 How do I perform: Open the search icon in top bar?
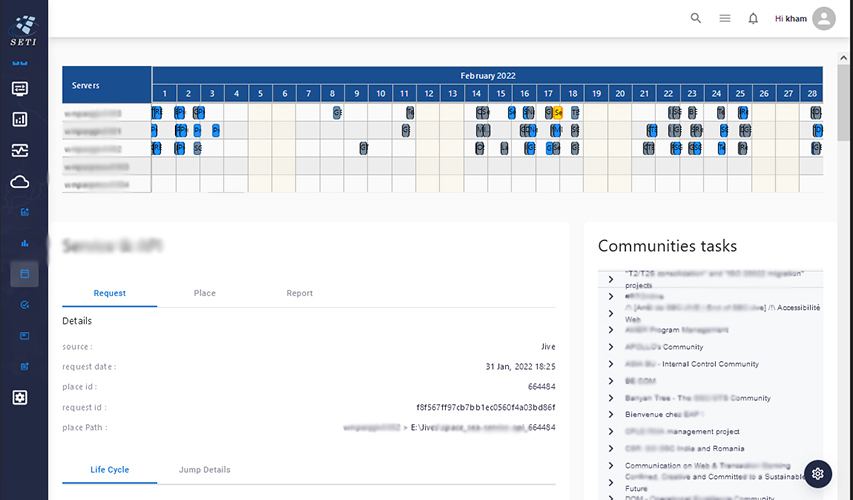point(696,18)
